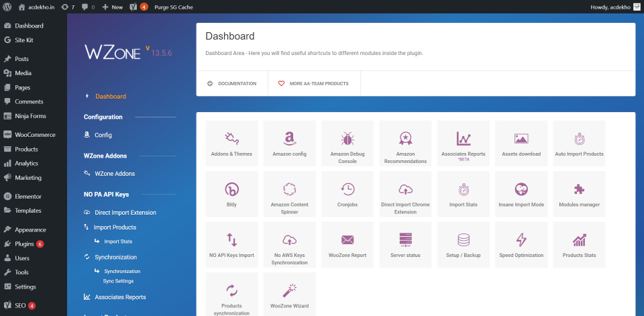Open Direct Import Extension in WZone nav

[x=125, y=213]
